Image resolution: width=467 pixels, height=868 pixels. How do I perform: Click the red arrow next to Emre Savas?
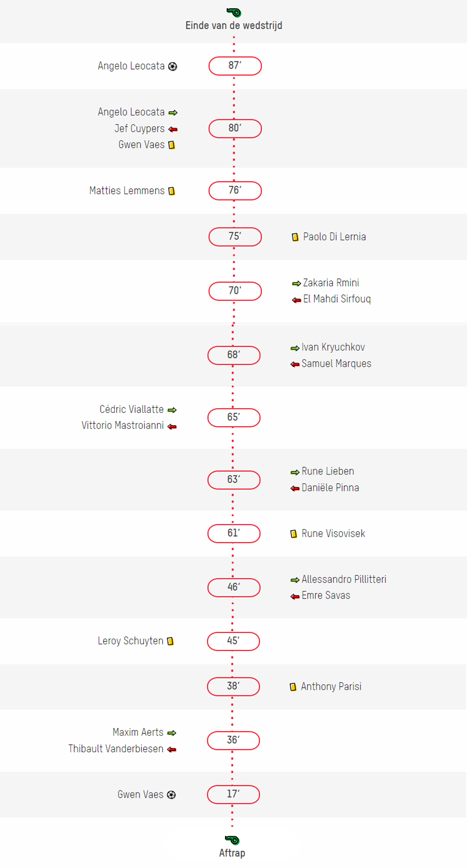(295, 597)
